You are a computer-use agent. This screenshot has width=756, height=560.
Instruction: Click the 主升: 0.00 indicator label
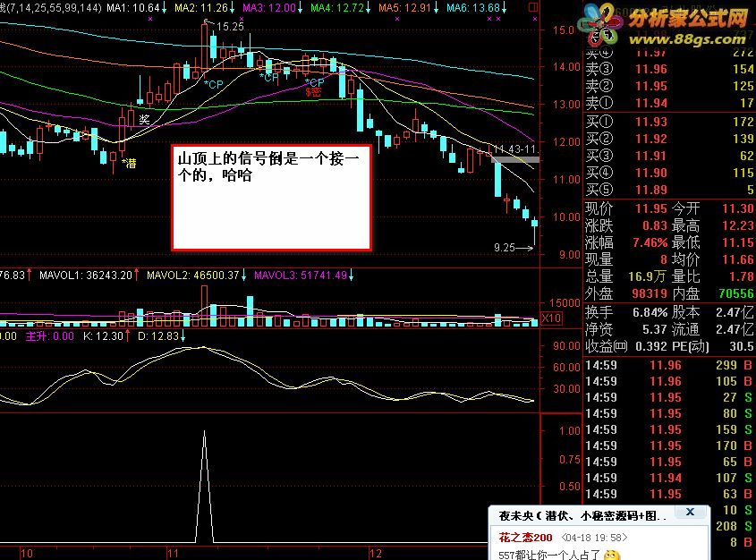click(x=50, y=335)
